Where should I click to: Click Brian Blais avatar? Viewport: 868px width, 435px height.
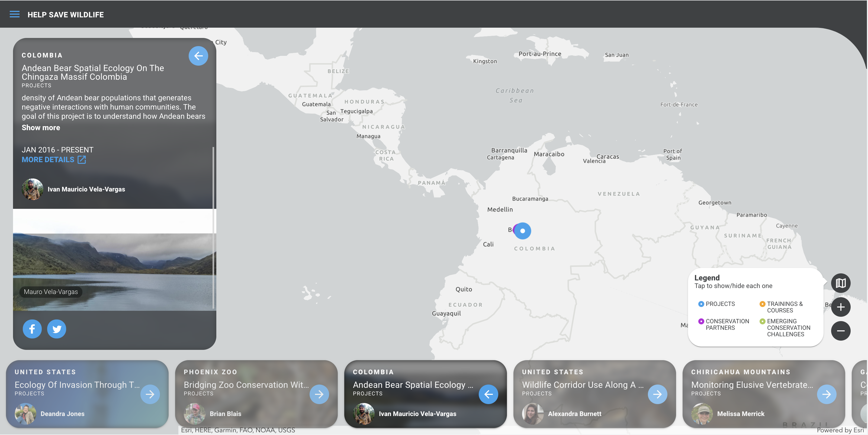(194, 414)
